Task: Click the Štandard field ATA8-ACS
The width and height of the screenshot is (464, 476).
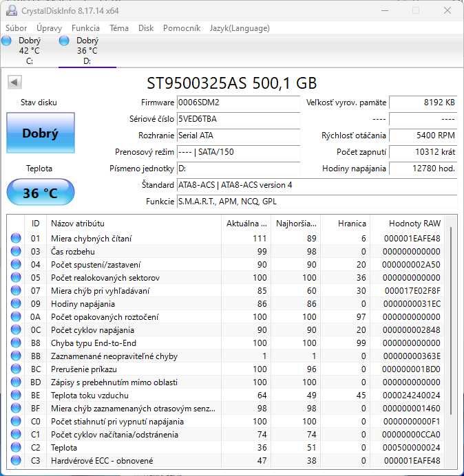Action: 317,185
